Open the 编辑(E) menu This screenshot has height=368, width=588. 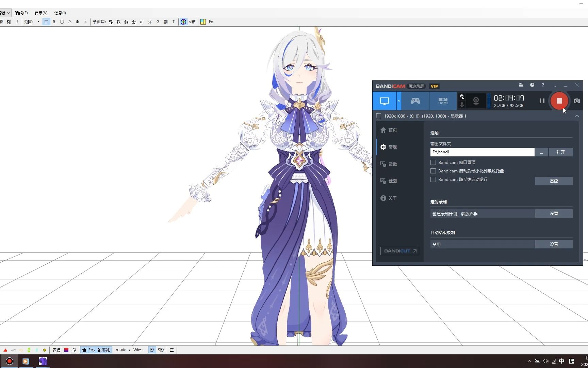pyautogui.click(x=21, y=13)
